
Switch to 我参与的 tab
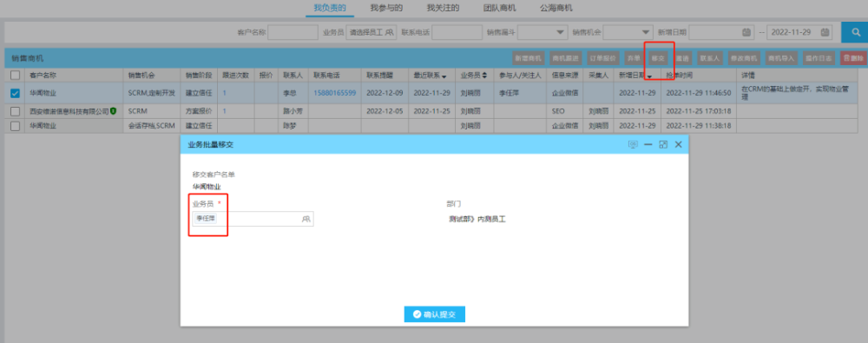click(386, 8)
